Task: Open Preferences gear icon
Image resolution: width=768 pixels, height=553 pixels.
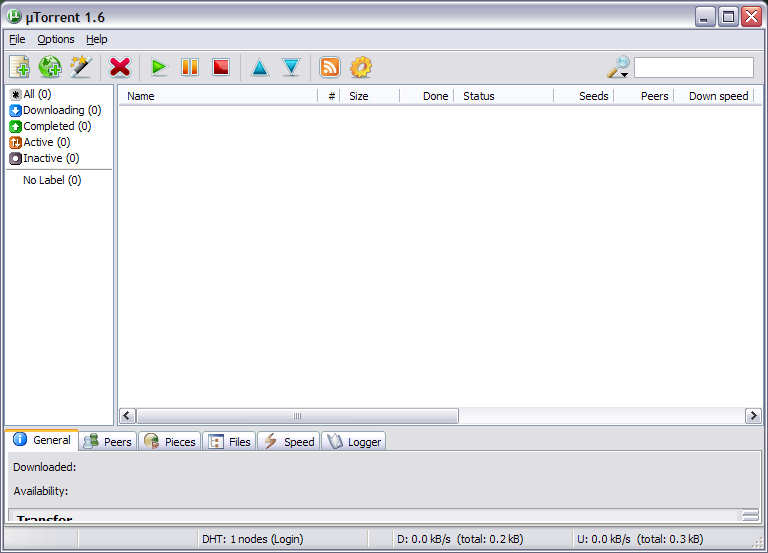Action: coord(361,67)
